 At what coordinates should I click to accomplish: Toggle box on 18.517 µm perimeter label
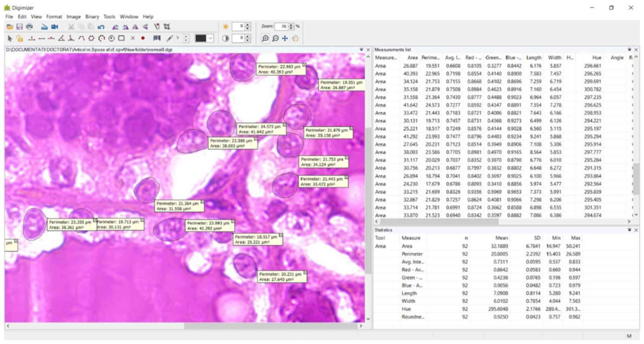click(281, 235)
